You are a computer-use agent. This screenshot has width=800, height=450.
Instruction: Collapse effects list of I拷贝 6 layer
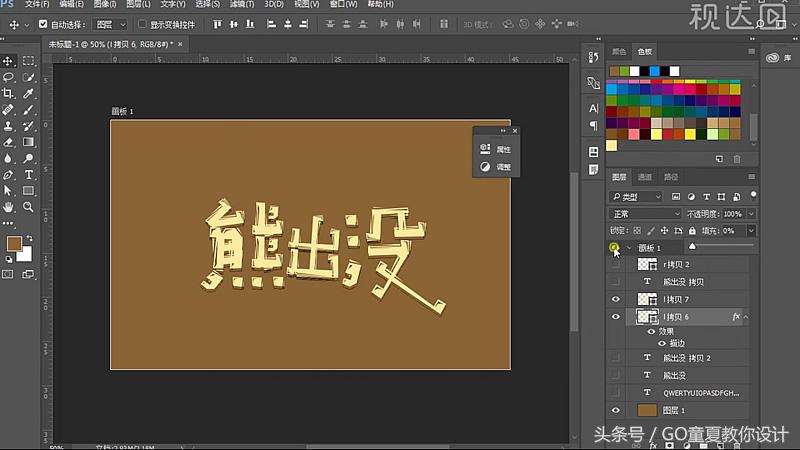[x=746, y=317]
